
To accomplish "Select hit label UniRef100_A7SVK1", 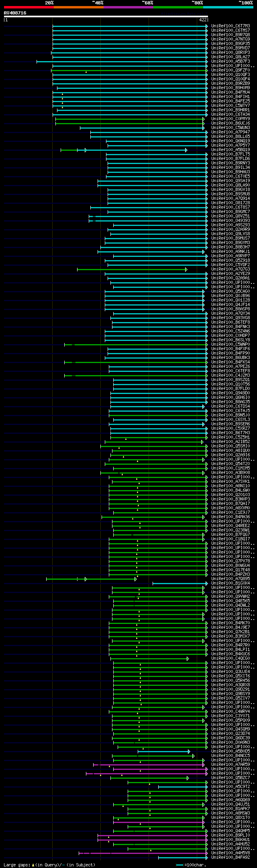I will 230,481.
